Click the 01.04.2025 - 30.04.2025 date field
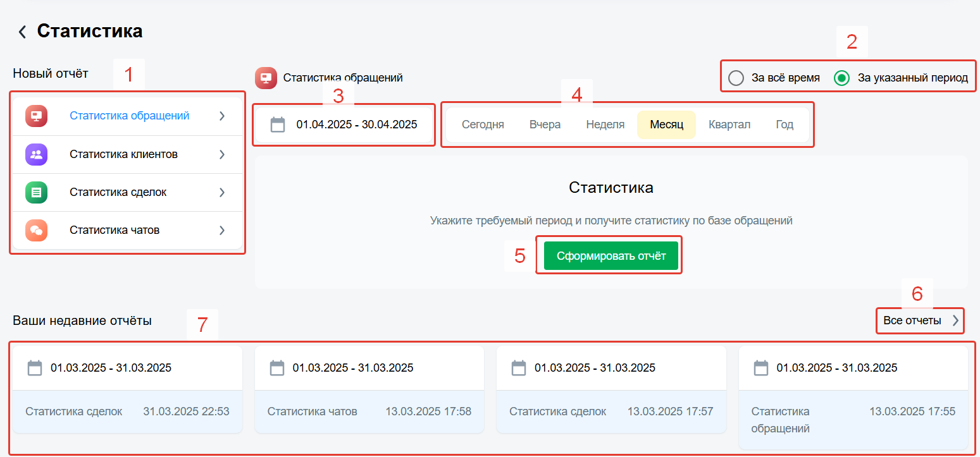Screen dimensions: 980x457 [x=356, y=125]
